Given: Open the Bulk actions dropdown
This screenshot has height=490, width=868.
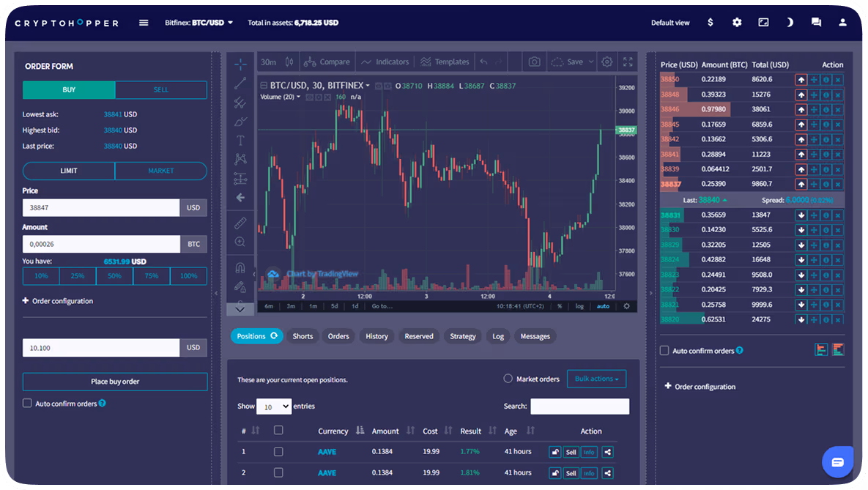Looking at the screenshot, I should (597, 379).
